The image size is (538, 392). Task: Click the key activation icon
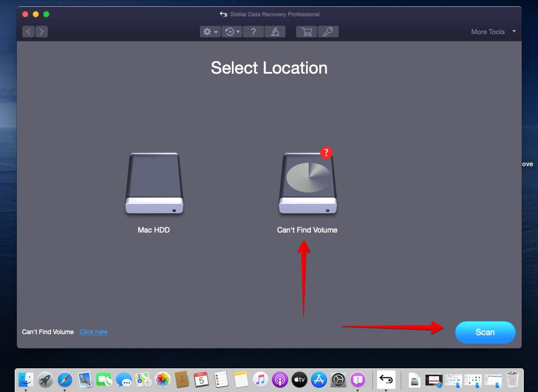pos(328,32)
